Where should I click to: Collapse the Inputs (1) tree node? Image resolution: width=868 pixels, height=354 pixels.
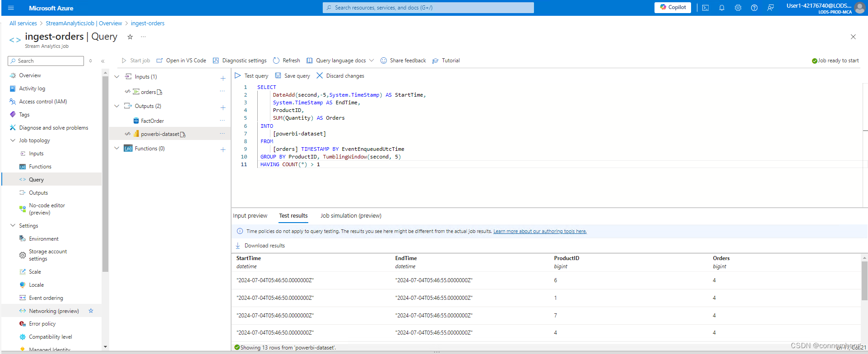[x=117, y=77]
